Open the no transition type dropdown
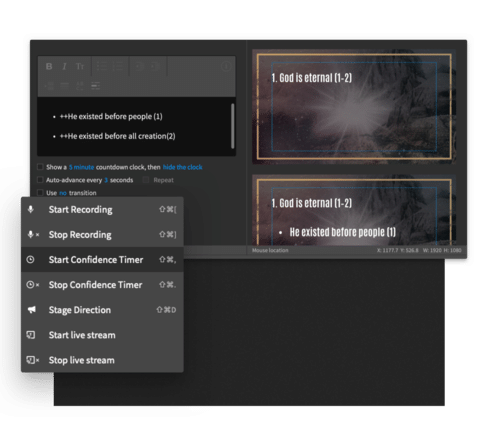The image size is (488, 445). (x=63, y=193)
